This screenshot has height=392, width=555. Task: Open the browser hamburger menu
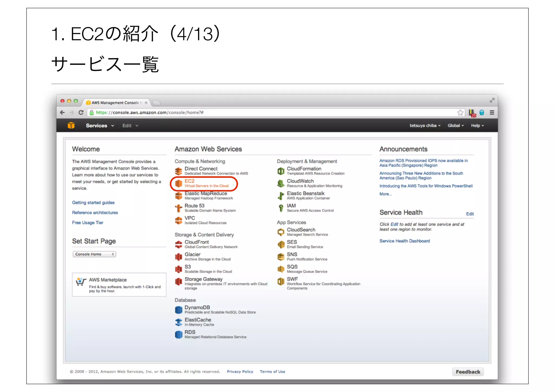(x=492, y=112)
